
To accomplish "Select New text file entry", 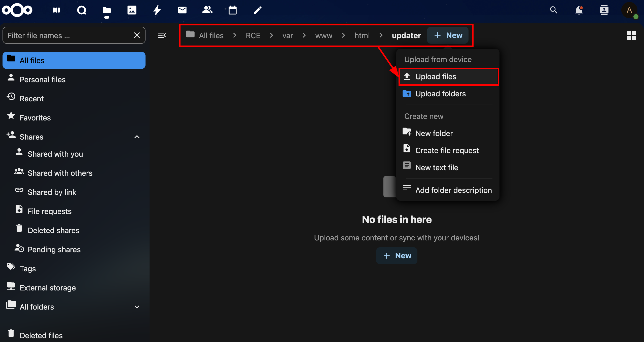I will pyautogui.click(x=448, y=167).
